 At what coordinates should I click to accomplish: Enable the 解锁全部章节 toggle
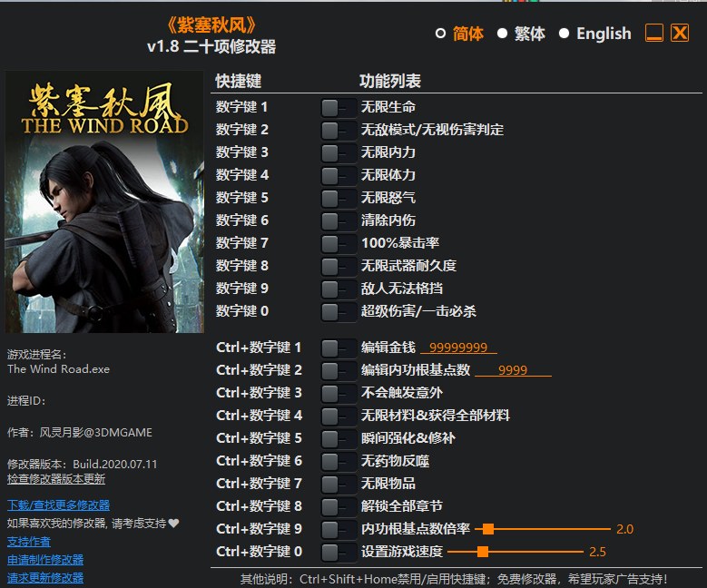[338, 506]
